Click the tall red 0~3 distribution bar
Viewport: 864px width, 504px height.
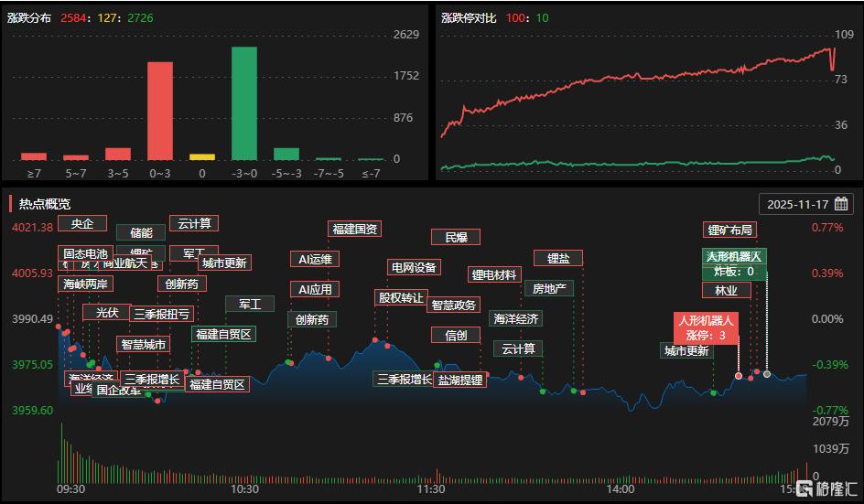tap(160, 111)
